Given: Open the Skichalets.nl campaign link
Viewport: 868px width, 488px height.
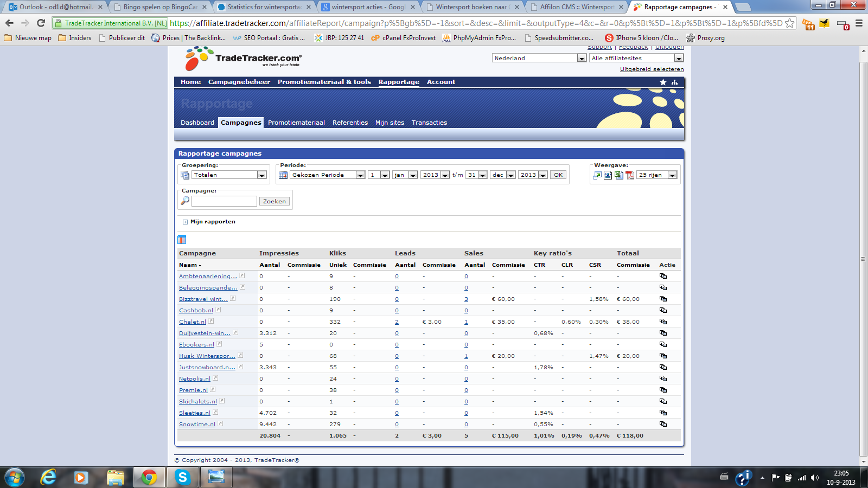Looking at the screenshot, I should (198, 402).
